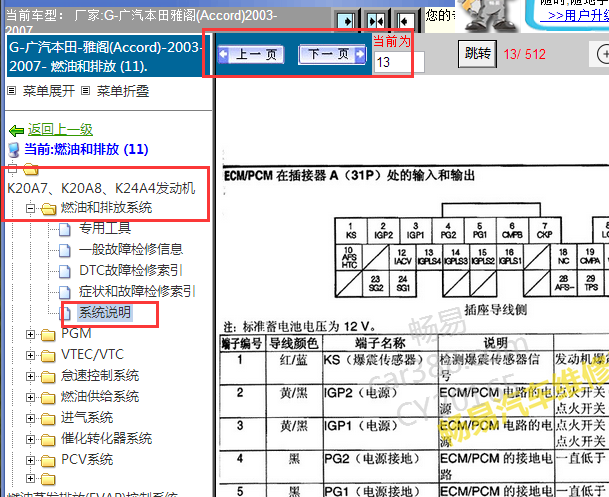Image resolution: width=609 pixels, height=497 pixels.
Task: Select the VTEC/VTC folder label
Action: point(92,355)
